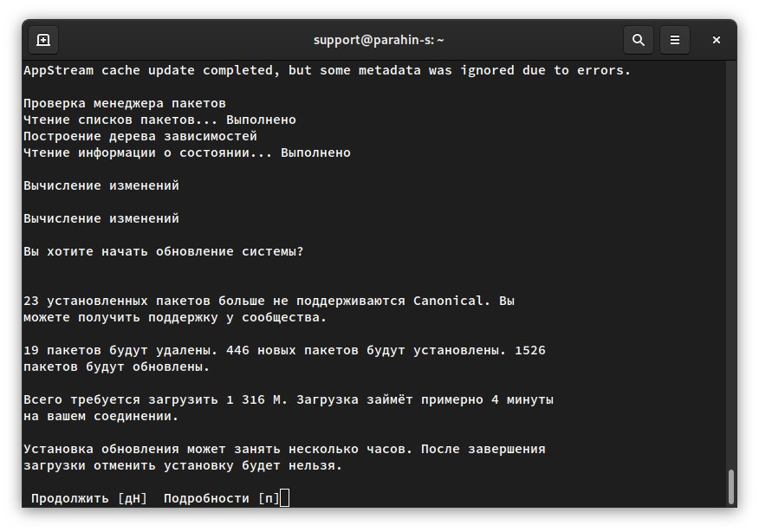The height and width of the screenshot is (532, 759).
Task: Click the line 23 установленных пакетов больше не поддерживаются
Action: click(x=269, y=301)
